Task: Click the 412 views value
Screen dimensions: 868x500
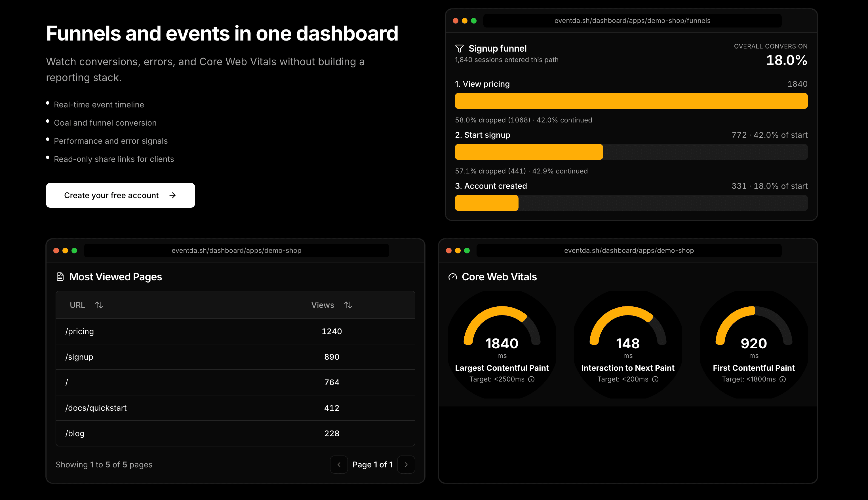Action: click(x=332, y=408)
